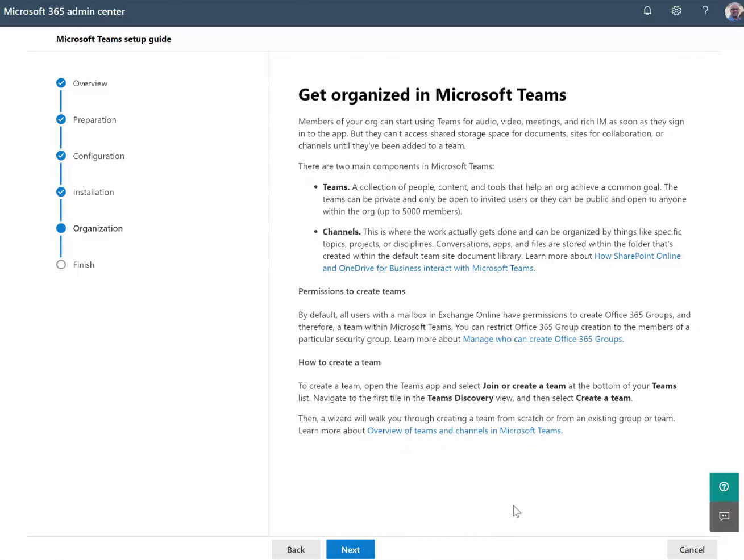Viewport: 744px width, 560px height.
Task: Click the Microsoft Teams setup guide heading
Action: [114, 39]
